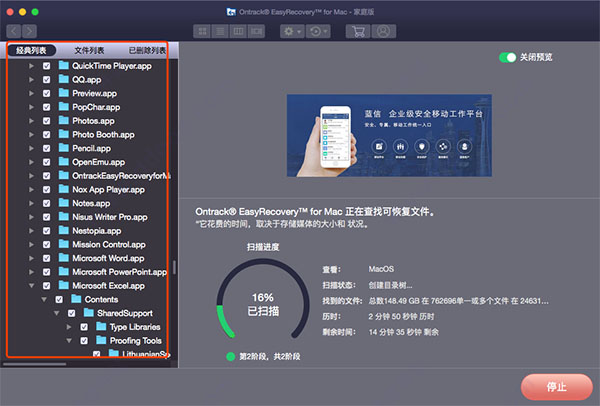Select the QQ.app folder icon

[x=64, y=79]
